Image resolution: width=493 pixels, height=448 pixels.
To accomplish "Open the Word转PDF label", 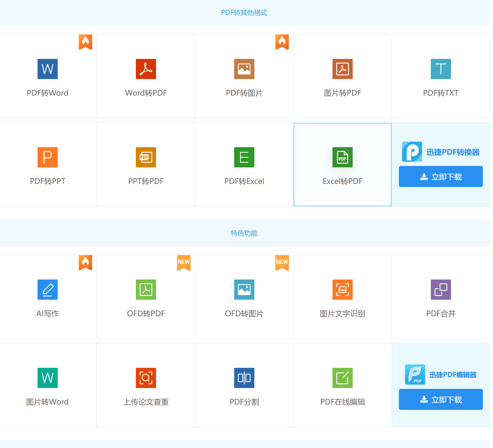I will click(146, 93).
